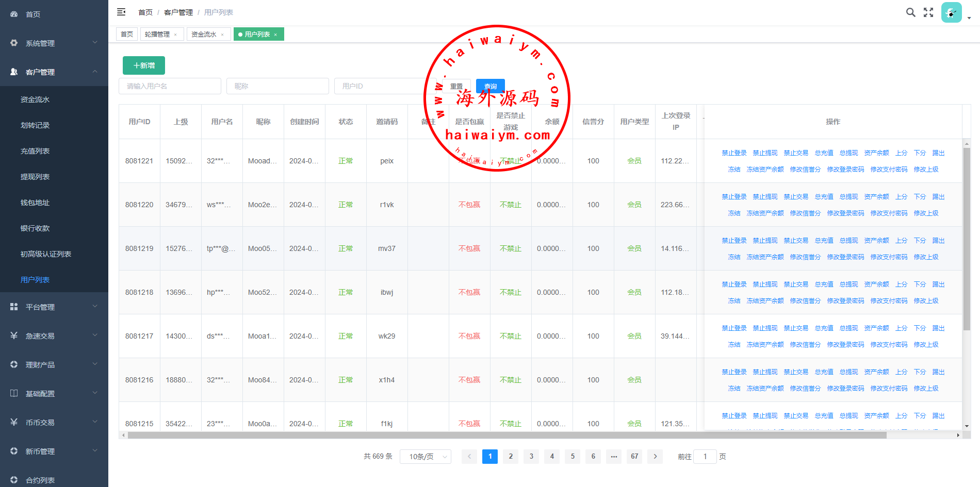The height and width of the screenshot is (487, 980).
Task: Click the 请输入用户名 input field
Action: coord(170,86)
